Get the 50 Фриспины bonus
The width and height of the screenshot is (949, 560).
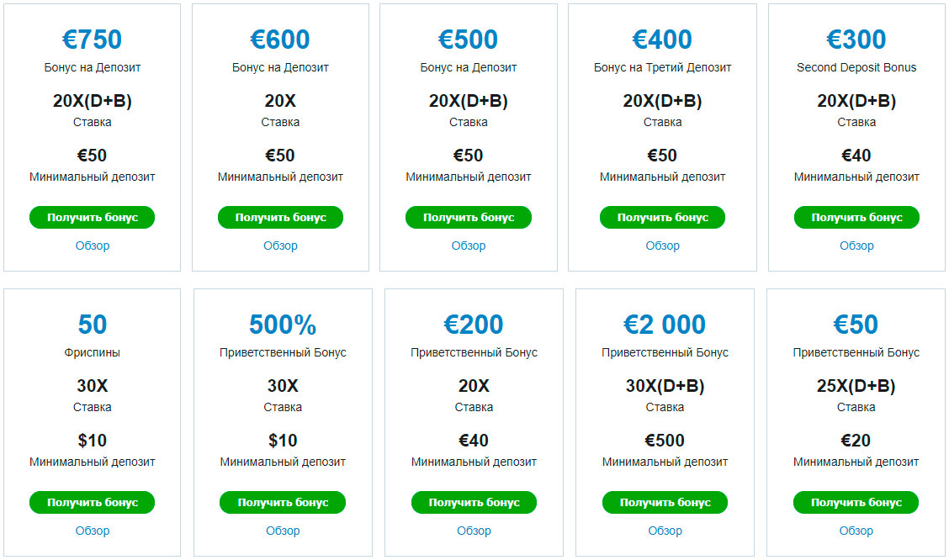(x=93, y=503)
